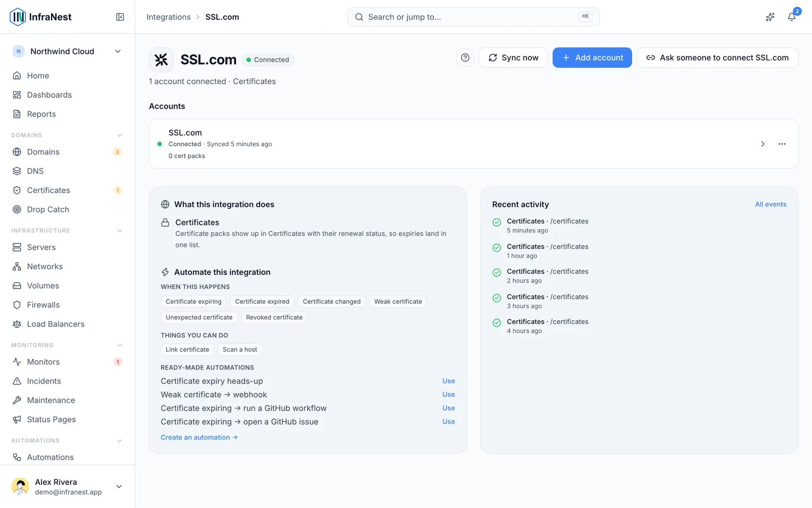Open the Northwind Cloud workspace switcher
The image size is (812, 508).
click(67, 52)
